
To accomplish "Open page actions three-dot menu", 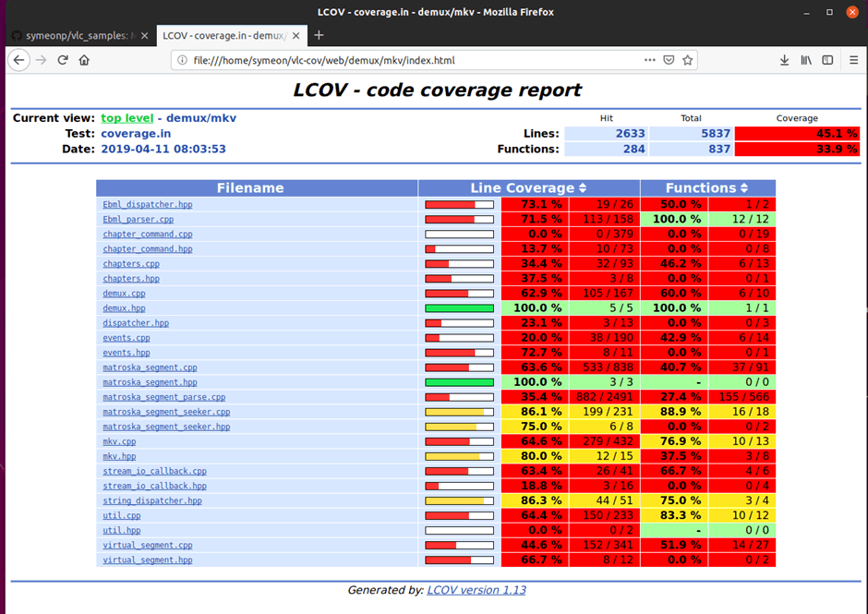I will (650, 60).
